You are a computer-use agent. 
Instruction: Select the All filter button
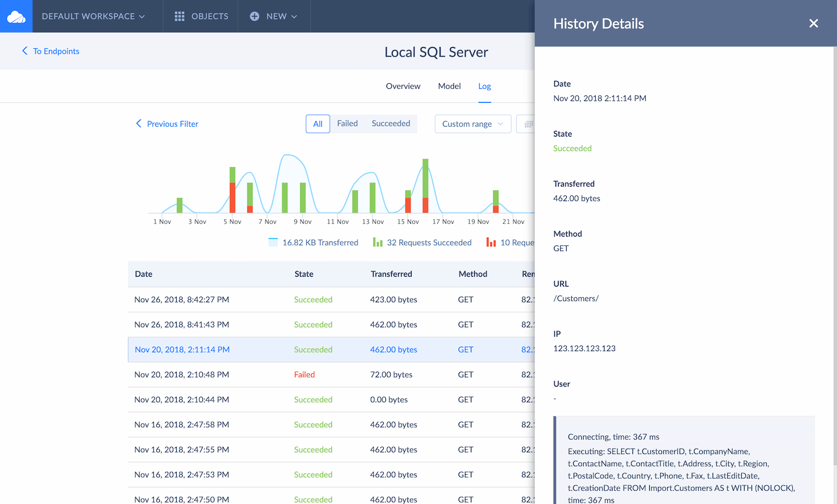pos(318,124)
